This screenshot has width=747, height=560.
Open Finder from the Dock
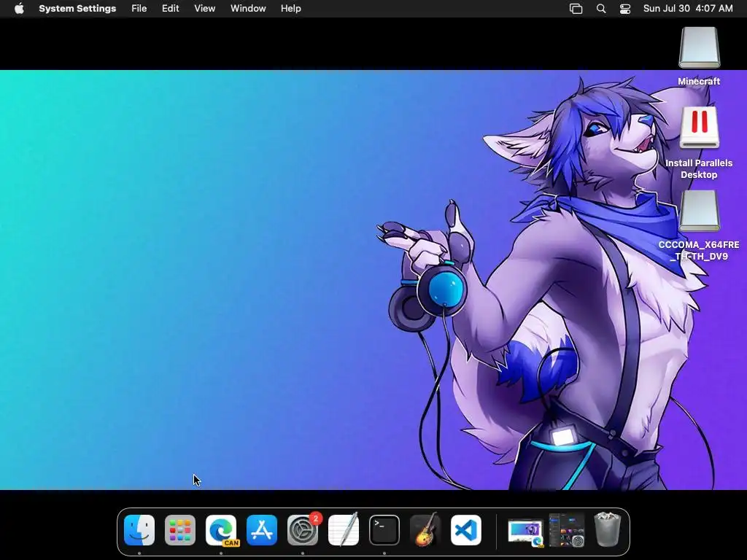coord(139,530)
